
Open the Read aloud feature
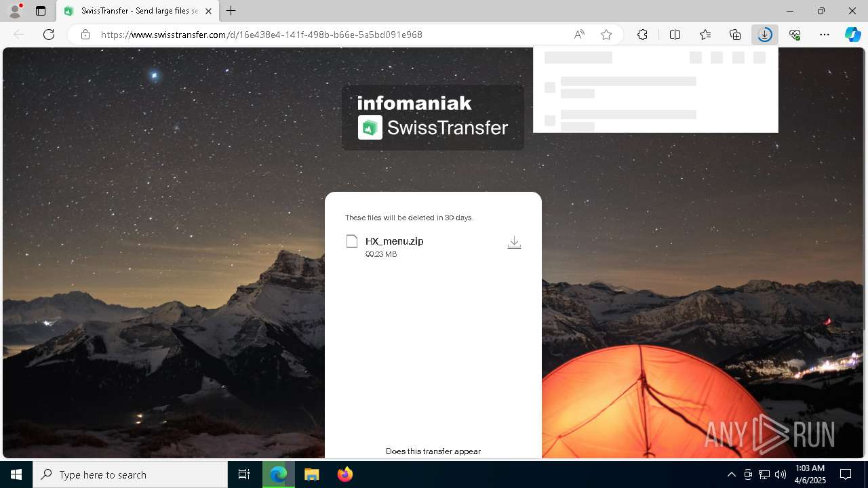[579, 35]
